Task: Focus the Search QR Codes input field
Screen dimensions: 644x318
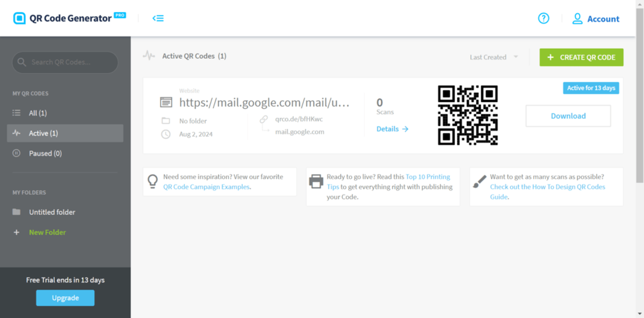Action: click(65, 62)
